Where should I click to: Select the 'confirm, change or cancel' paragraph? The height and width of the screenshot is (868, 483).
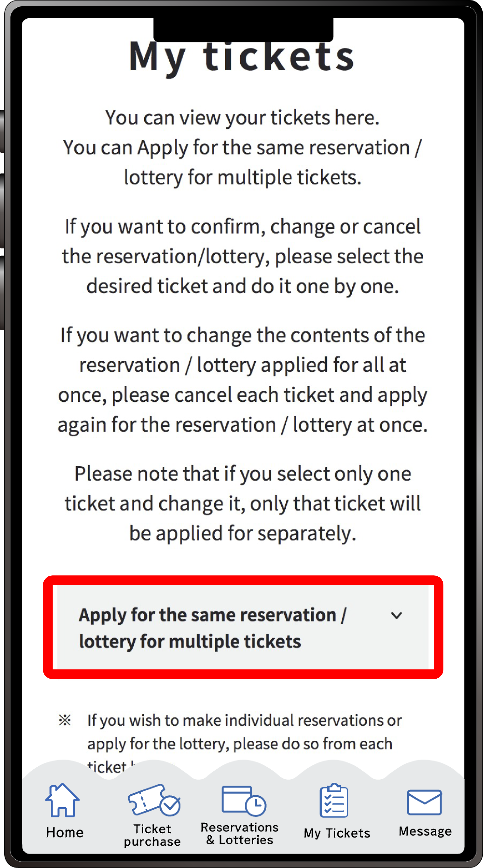[242, 256]
